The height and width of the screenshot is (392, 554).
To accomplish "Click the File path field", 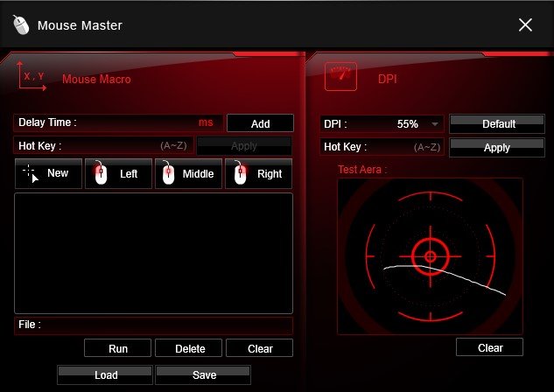I will click(153, 325).
